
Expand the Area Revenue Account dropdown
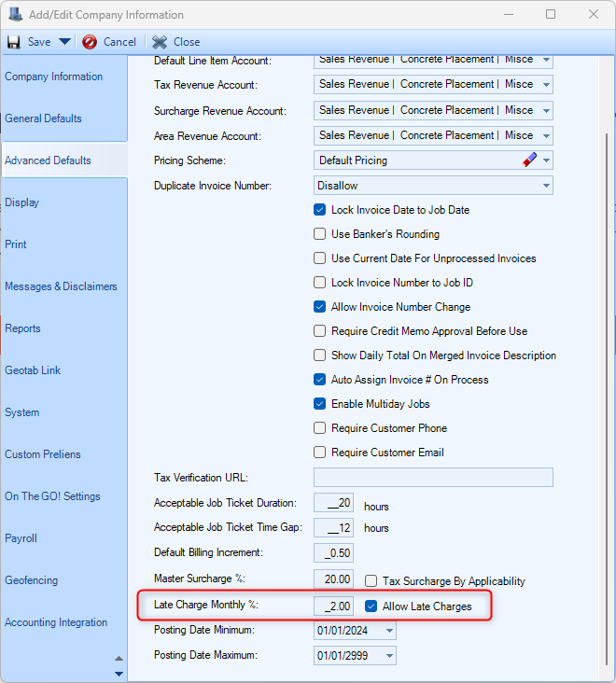pos(546,136)
